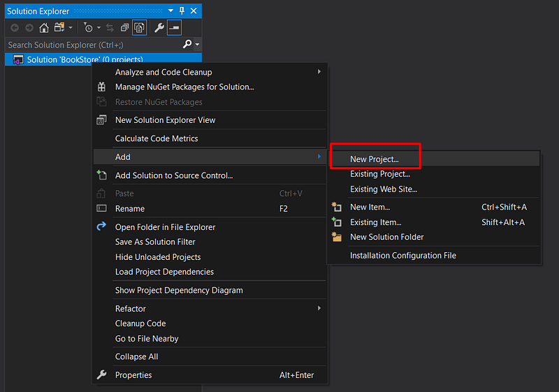Choose Existing Item... in Add submenu
The image size is (559, 392).
pyautogui.click(x=433, y=222)
